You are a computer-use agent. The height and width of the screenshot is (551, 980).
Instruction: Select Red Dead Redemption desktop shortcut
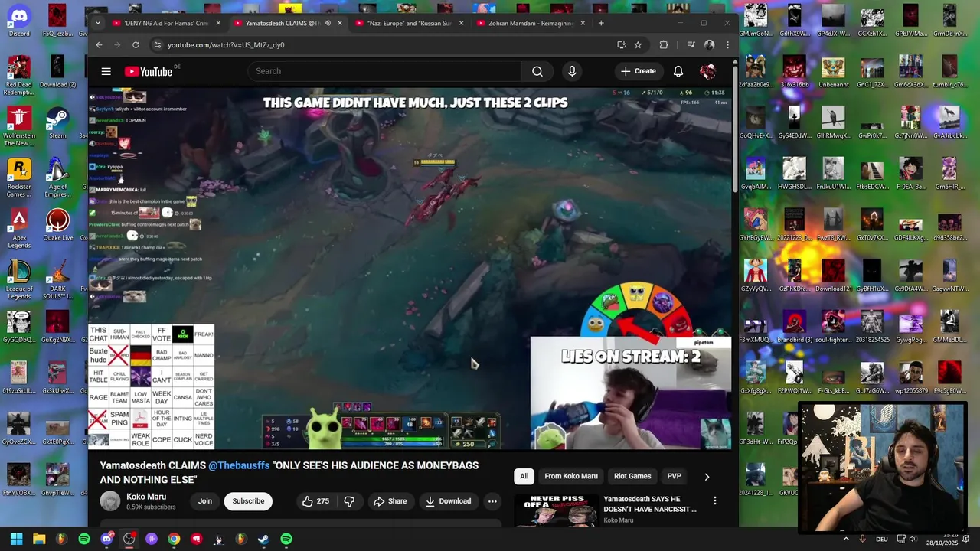[x=19, y=76]
